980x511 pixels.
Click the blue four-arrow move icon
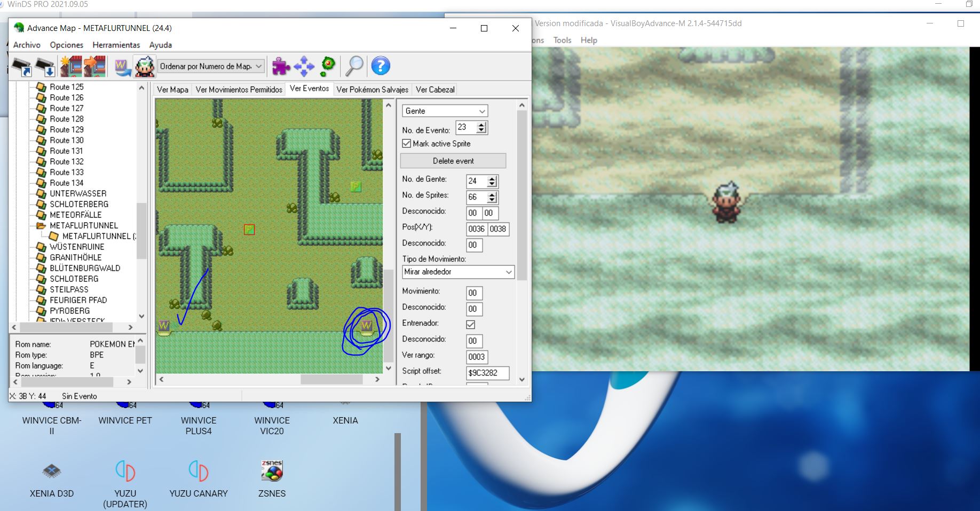tap(304, 67)
